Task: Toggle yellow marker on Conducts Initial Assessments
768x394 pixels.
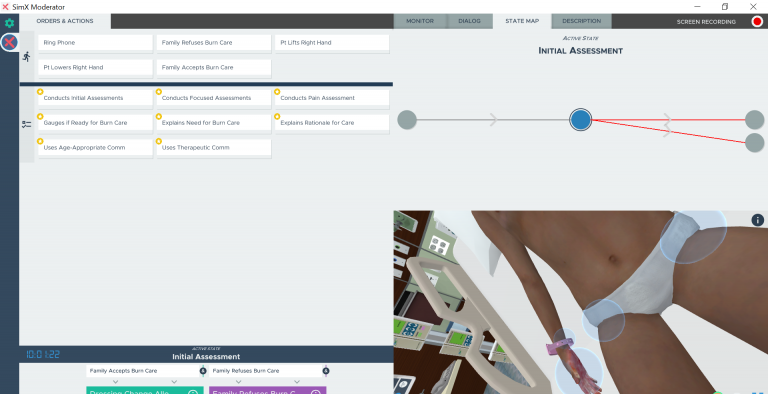Action: [40, 92]
